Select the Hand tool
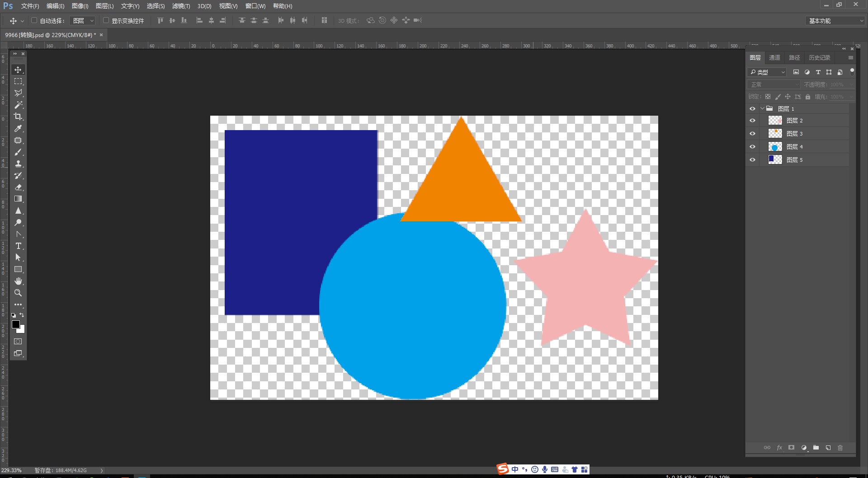Image resolution: width=868 pixels, height=478 pixels. point(18,281)
